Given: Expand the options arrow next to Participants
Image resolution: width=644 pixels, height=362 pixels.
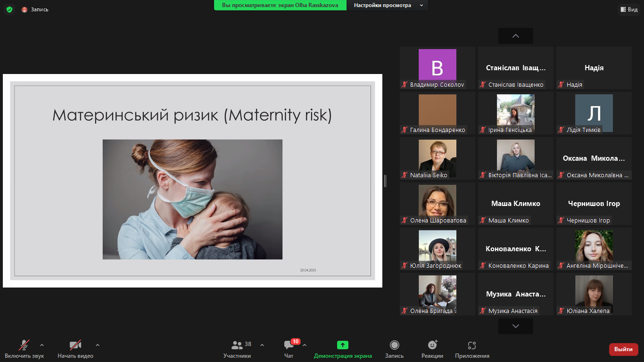Looking at the screenshot, I should [x=262, y=345].
